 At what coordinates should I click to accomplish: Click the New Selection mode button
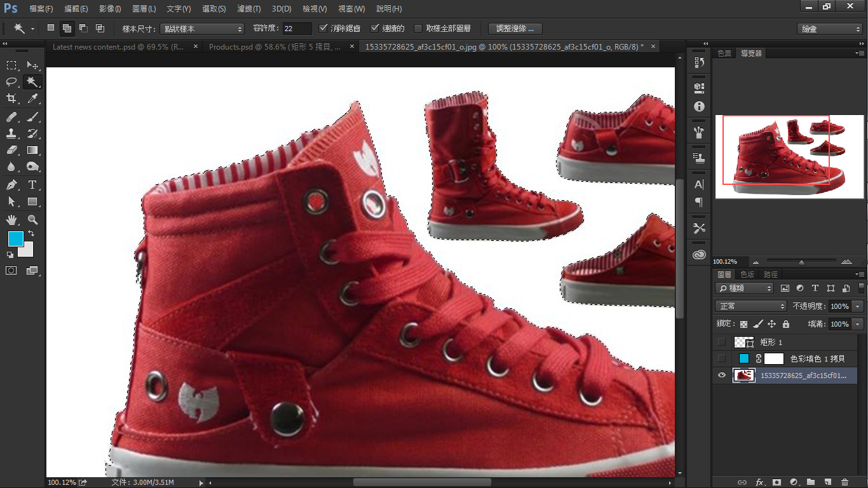[x=51, y=28]
